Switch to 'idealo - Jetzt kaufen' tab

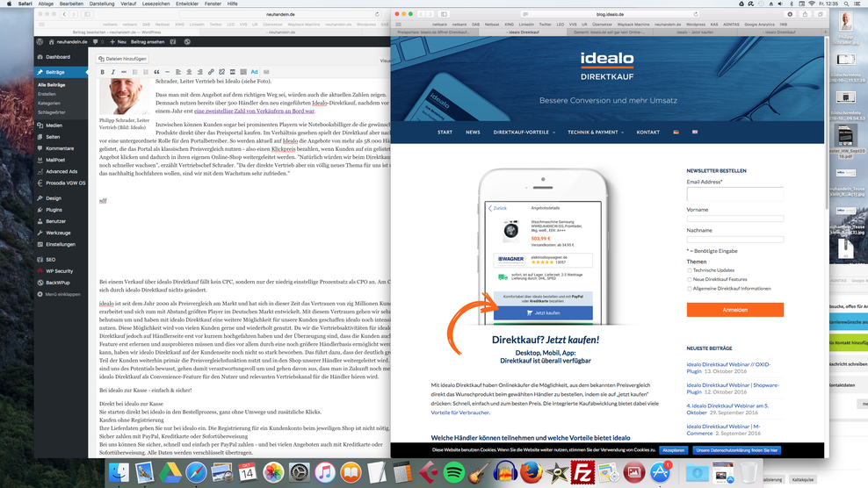pyautogui.click(x=694, y=32)
